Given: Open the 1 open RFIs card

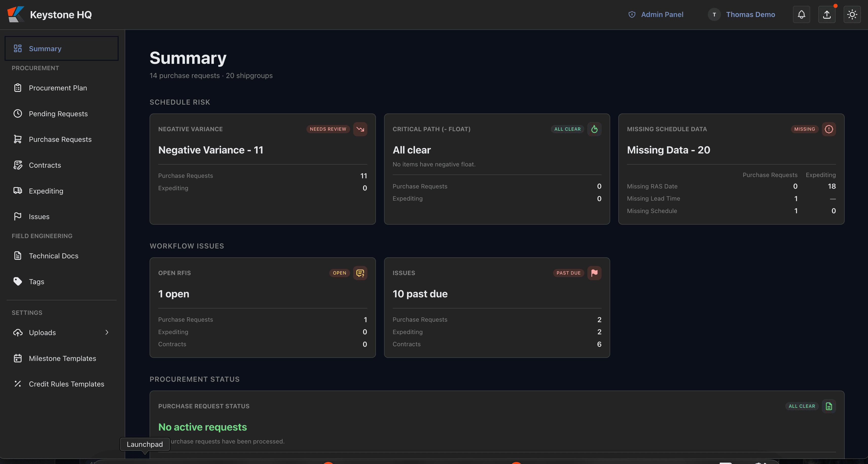Looking at the screenshot, I should [262, 307].
